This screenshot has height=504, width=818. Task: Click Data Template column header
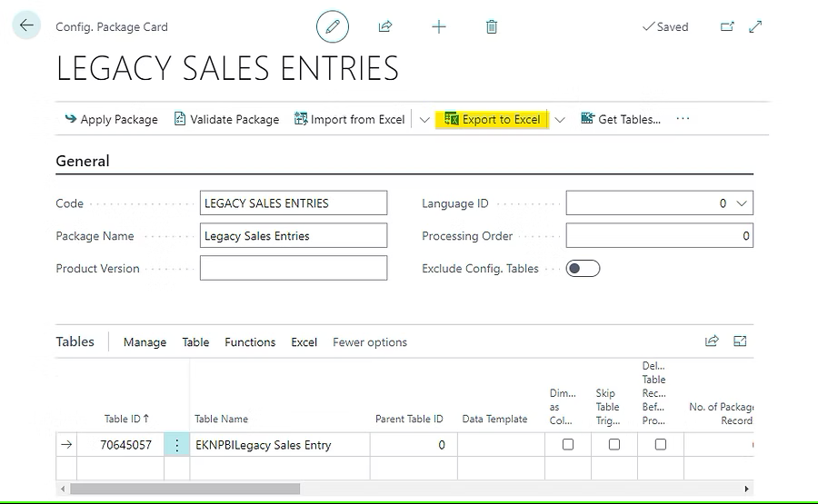[494, 419]
